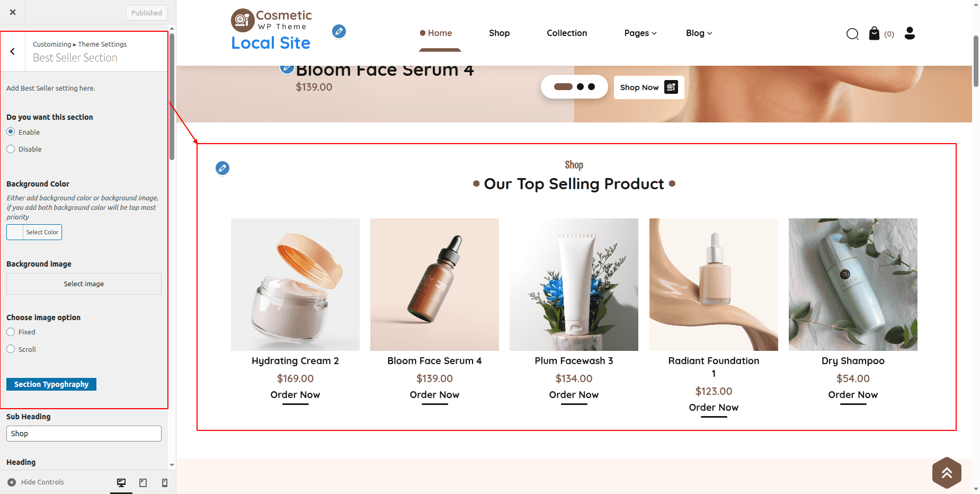Screen dimensions: 980x494
Task: Open the Background Color Select Color swatch
Action: coord(34,232)
